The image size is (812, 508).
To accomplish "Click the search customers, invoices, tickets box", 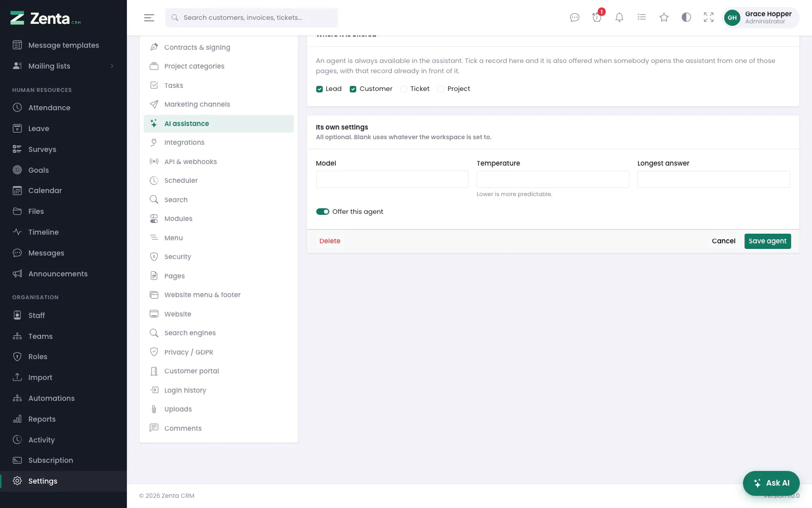I will click(x=252, y=18).
